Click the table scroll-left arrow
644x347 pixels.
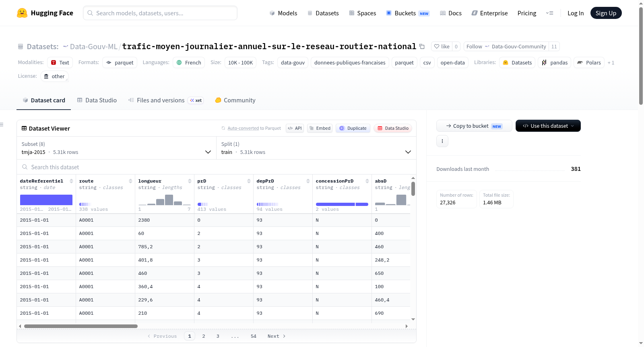pos(20,326)
